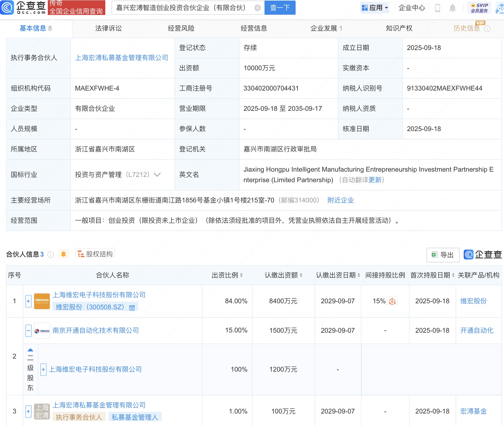Viewport: 504px width, 426px height.
Task: Open 上海维宏电子科技股份有限公司 link in row 1
Action: coord(99,295)
